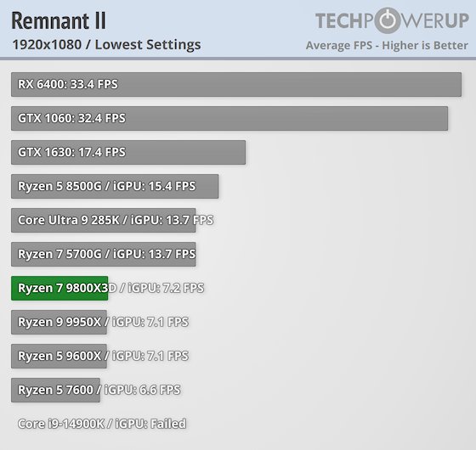This screenshot has width=476, height=450.
Task: Click the green Ryzen 7 9800X3D bar
Action: tap(59, 288)
